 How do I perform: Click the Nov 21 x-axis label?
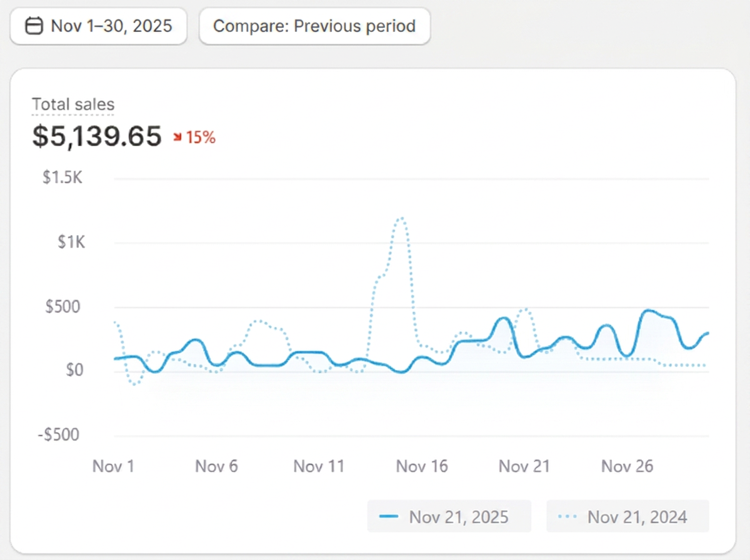click(x=524, y=466)
